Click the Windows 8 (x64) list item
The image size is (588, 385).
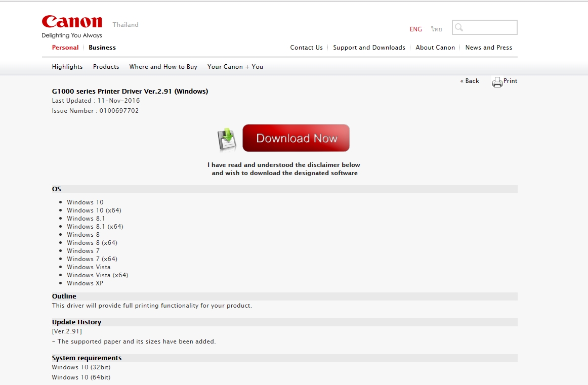(x=92, y=243)
